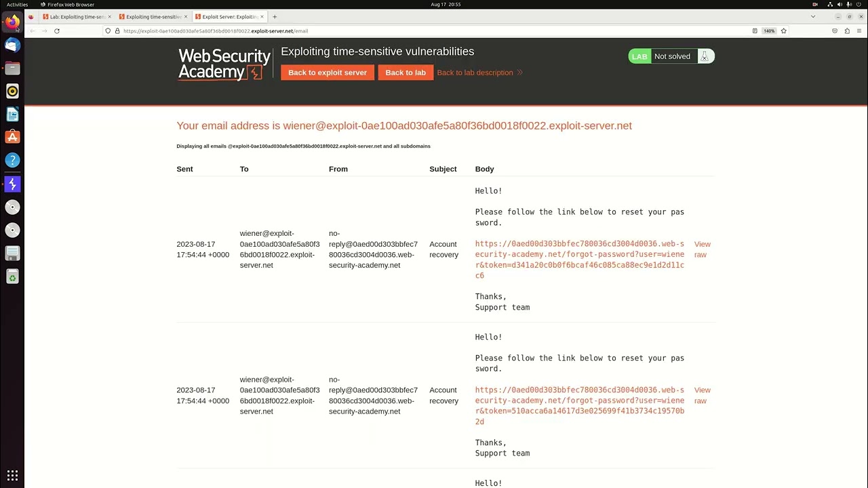Click the first disc icon in dock
Image resolution: width=868 pixels, height=488 pixels.
tap(12, 207)
